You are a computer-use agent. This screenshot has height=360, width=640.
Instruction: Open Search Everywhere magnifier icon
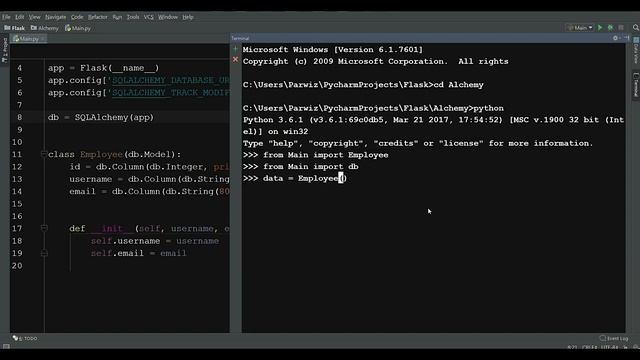pyautogui.click(x=636, y=28)
